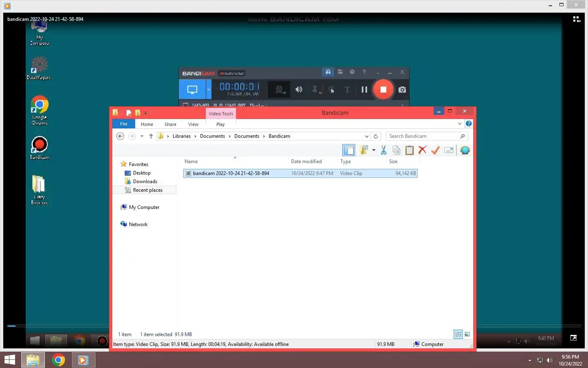Switch to the Home ribbon tab
The width and height of the screenshot is (588, 368).
(147, 124)
